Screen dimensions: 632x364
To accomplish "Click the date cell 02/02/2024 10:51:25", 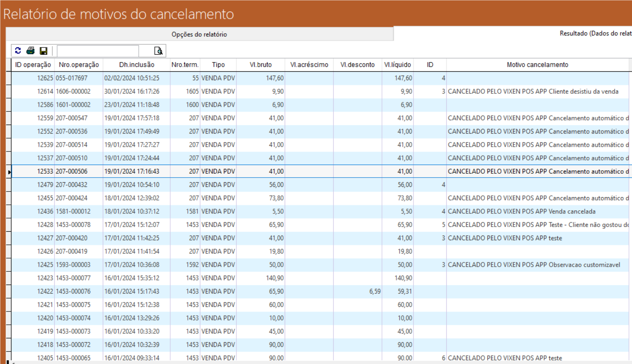I will (x=132, y=78).
